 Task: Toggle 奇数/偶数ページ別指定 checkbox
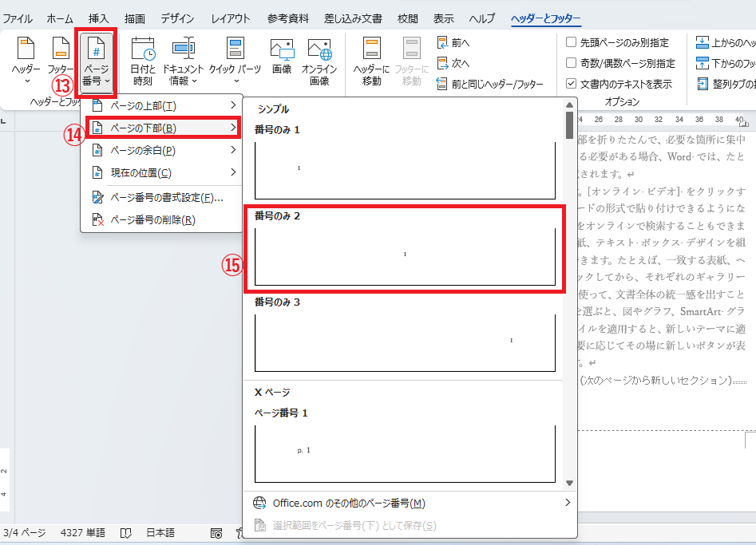pos(571,63)
